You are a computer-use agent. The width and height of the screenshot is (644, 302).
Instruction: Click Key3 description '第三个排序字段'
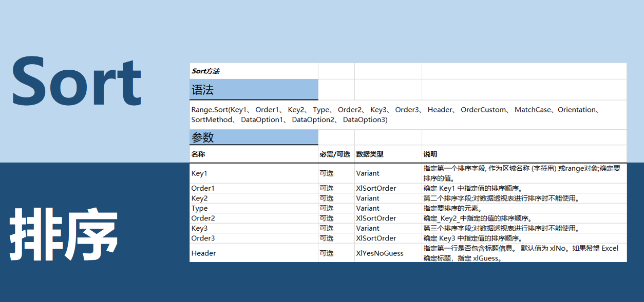[524, 228]
